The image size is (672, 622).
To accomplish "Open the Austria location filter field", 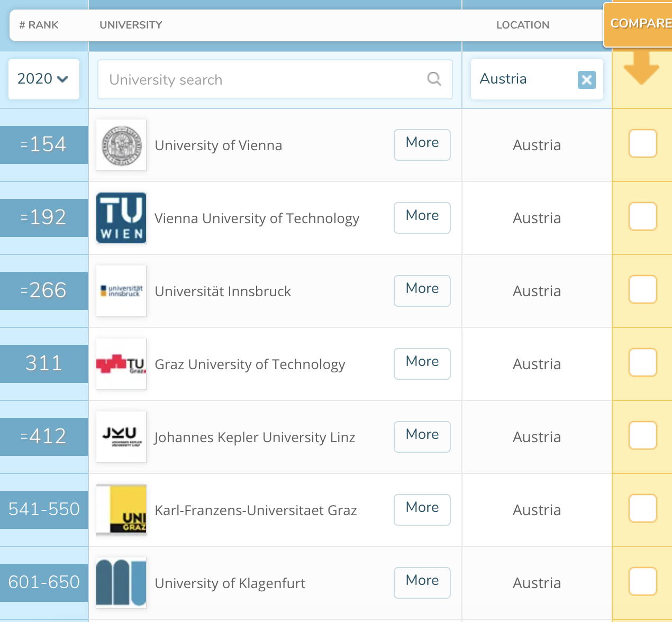I will click(x=537, y=79).
